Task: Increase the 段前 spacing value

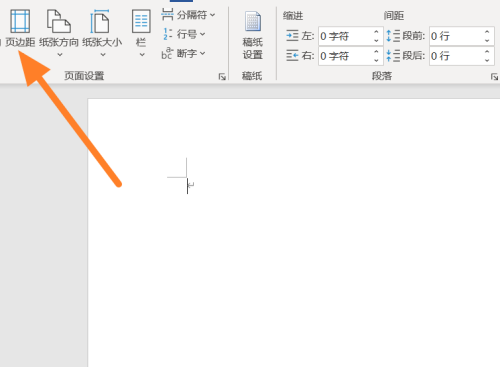Action: click(x=487, y=32)
